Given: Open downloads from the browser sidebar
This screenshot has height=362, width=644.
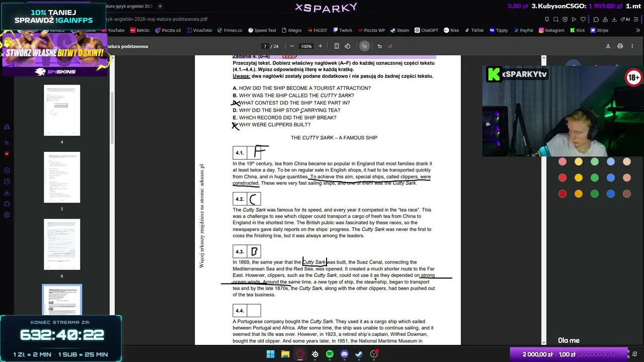Looking at the screenshot, I should [x=7, y=193].
